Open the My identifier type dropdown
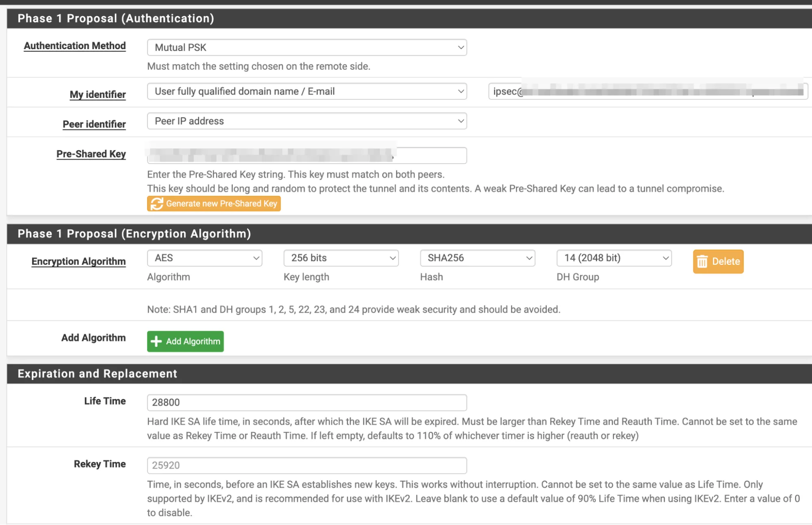Viewport: 812px width, 525px height. (307, 91)
